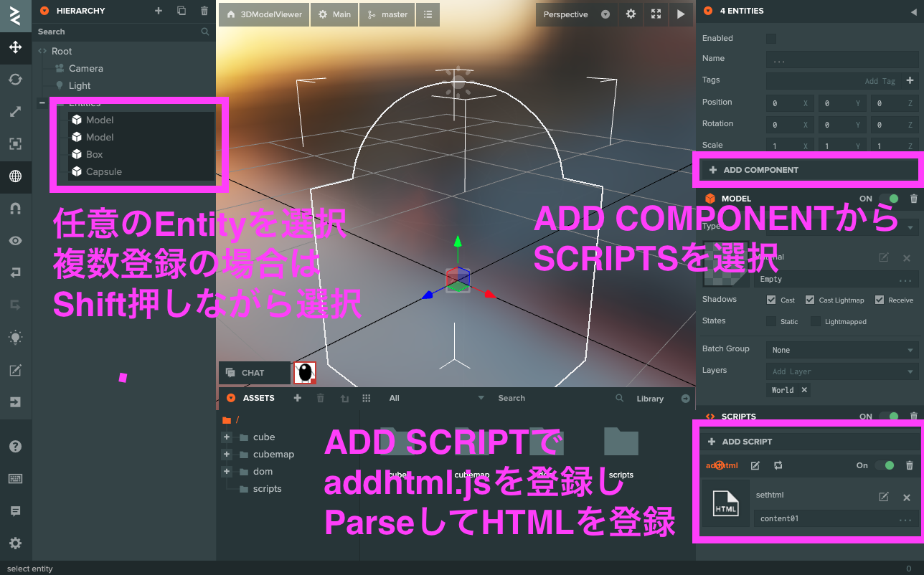The height and width of the screenshot is (575, 924).
Task: Open the code editor icon
Action: click(15, 370)
